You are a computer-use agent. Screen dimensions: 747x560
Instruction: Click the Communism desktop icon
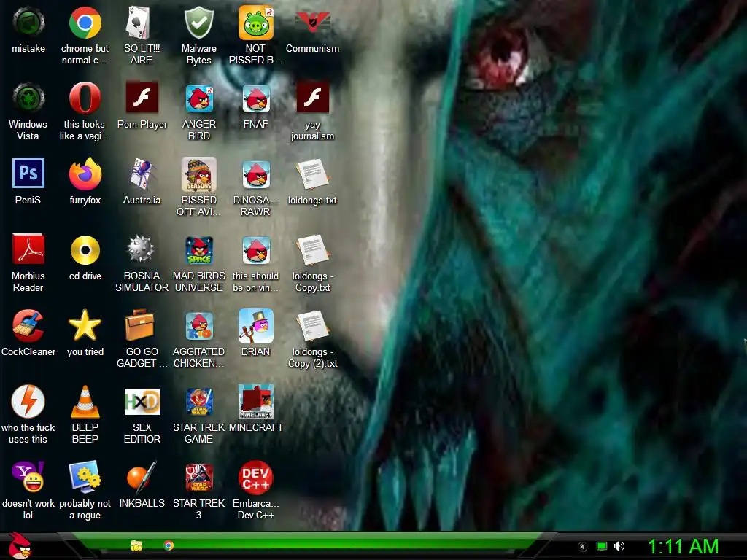pos(312,23)
